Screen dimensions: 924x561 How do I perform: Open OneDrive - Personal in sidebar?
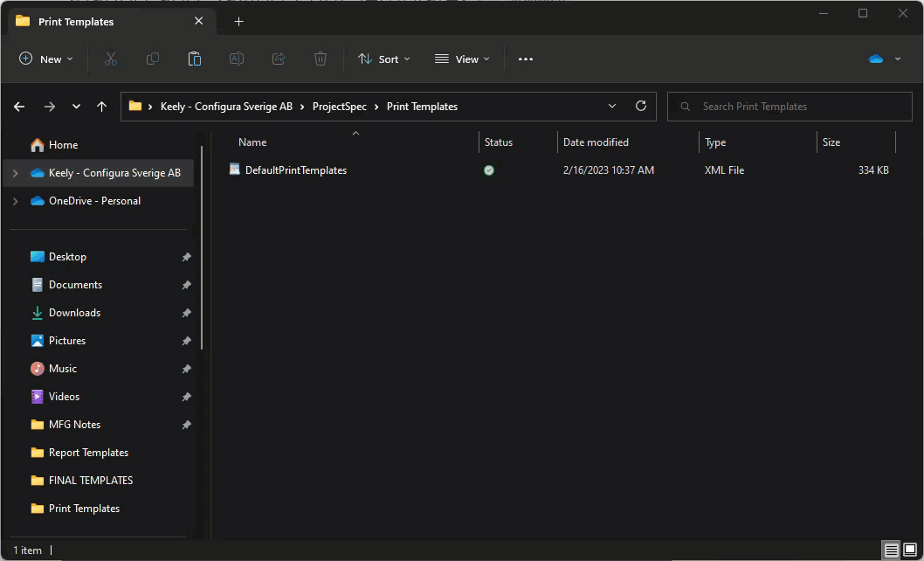tap(94, 201)
